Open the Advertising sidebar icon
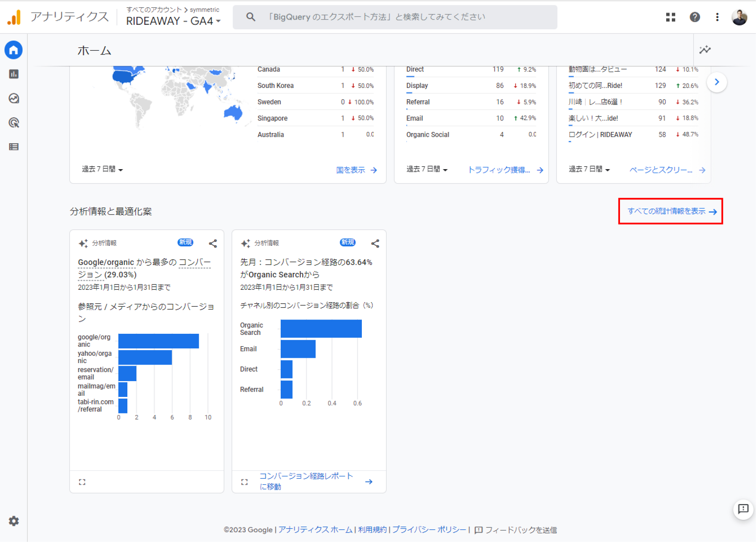 click(14, 123)
